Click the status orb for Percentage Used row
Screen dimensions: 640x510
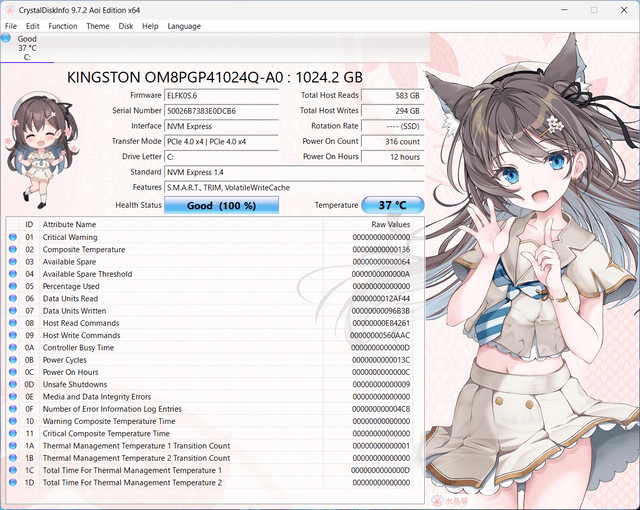(x=13, y=286)
